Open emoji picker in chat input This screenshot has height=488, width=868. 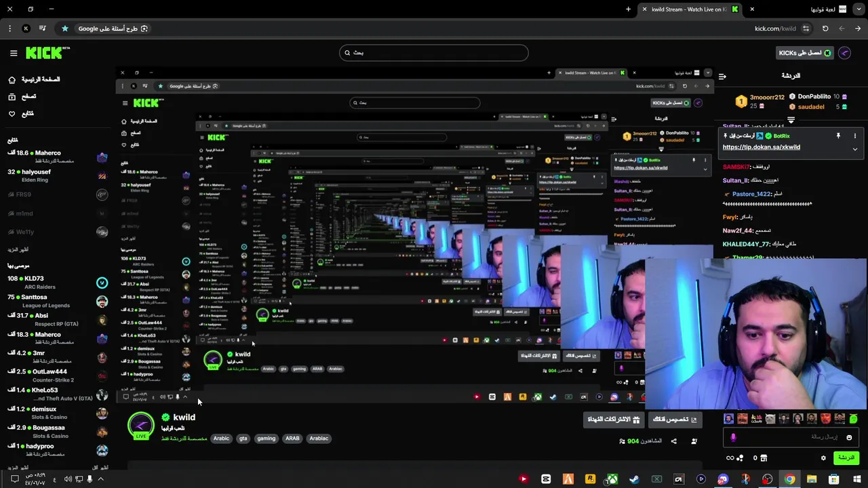849,438
